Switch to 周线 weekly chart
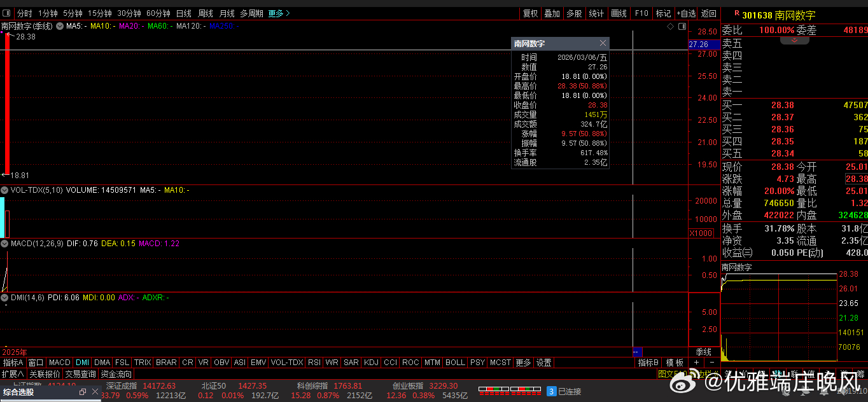Viewport: 868px width, 402px height. (x=206, y=13)
